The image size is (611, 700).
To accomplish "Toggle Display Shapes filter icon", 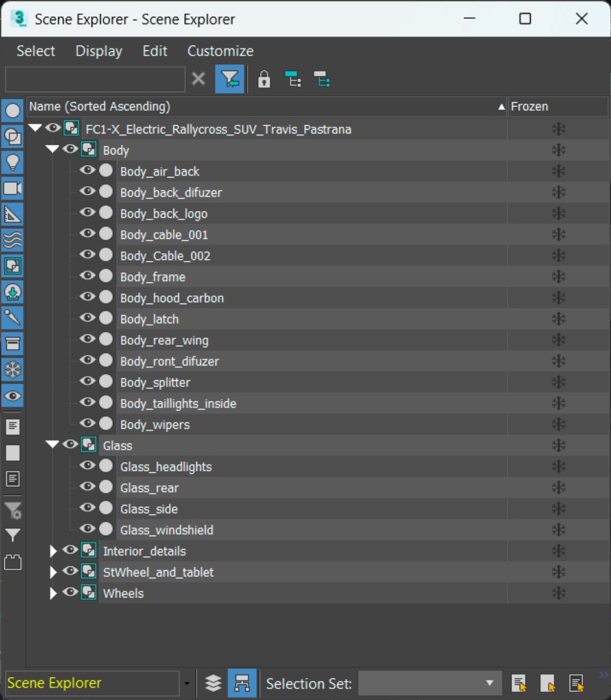I will pos(12,136).
